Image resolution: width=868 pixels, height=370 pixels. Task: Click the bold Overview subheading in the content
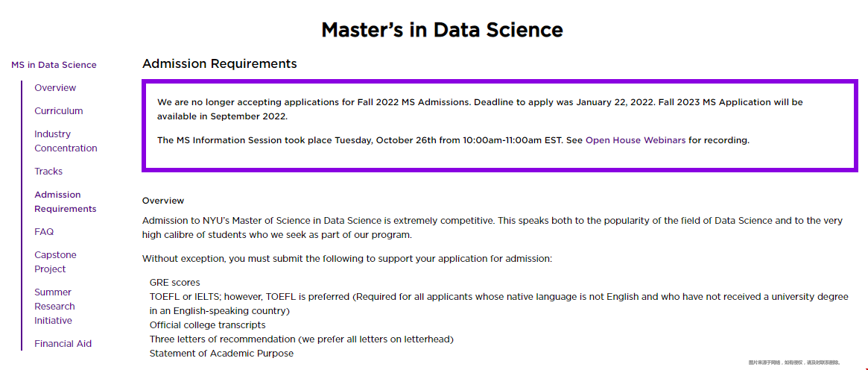[163, 201]
